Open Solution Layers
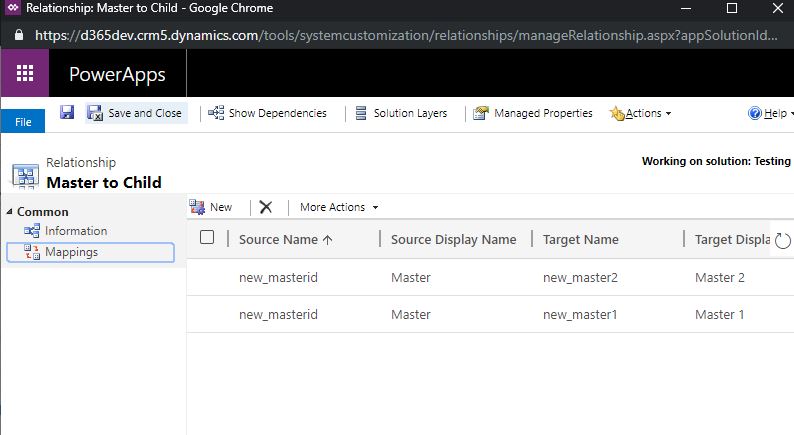Screen dimensions: 794x435 coord(401,113)
